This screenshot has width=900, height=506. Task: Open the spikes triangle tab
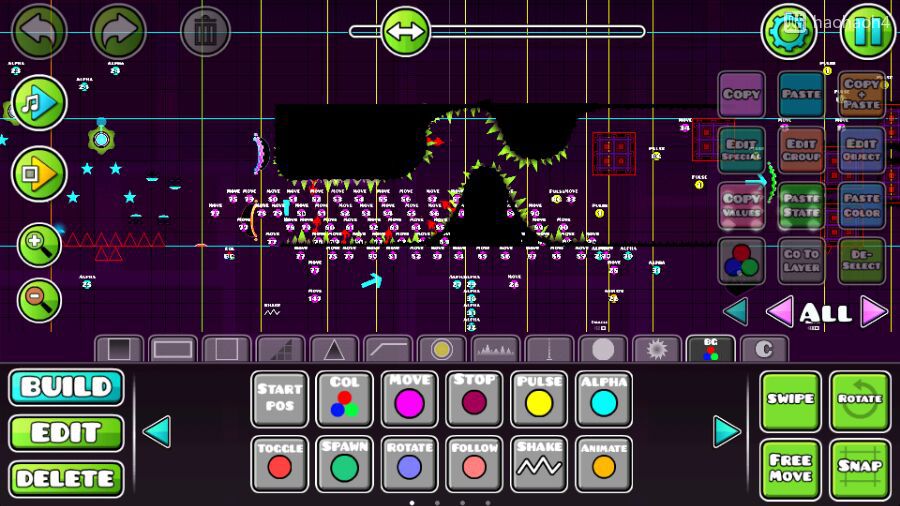[334, 348]
